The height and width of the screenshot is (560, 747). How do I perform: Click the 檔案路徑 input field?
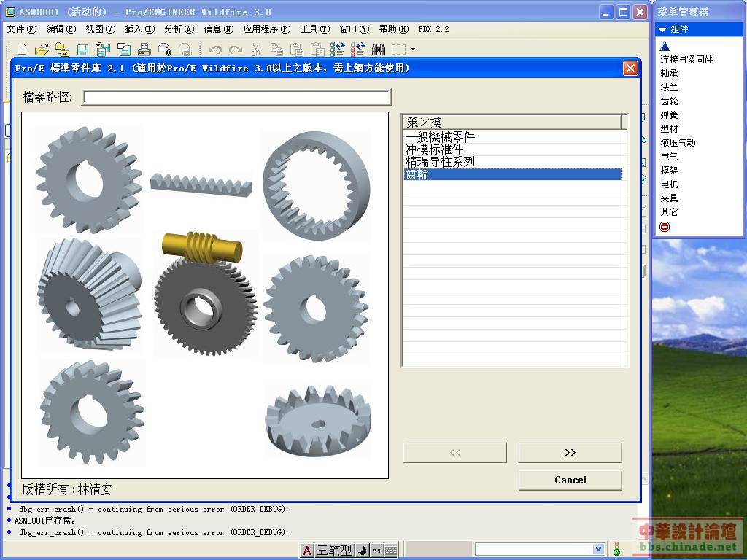point(237,97)
